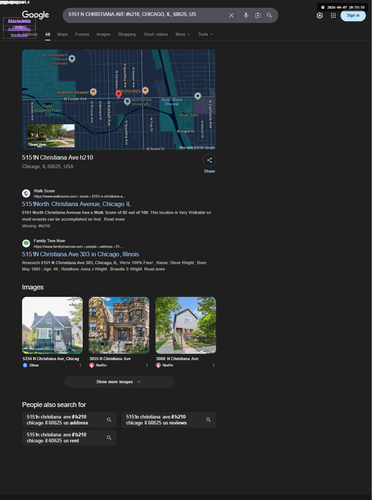Click the Accessibility feedback skip link

click(19, 32)
